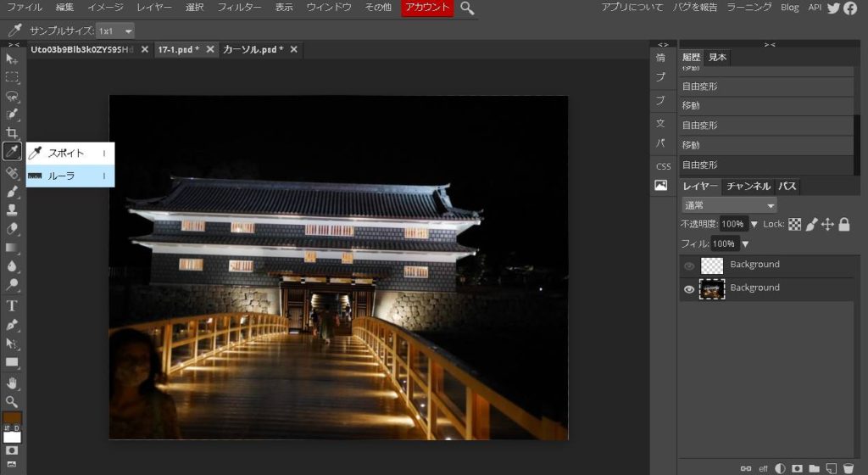This screenshot has height=475, width=868.
Task: Show the hidden top Background layer
Action: tap(689, 266)
